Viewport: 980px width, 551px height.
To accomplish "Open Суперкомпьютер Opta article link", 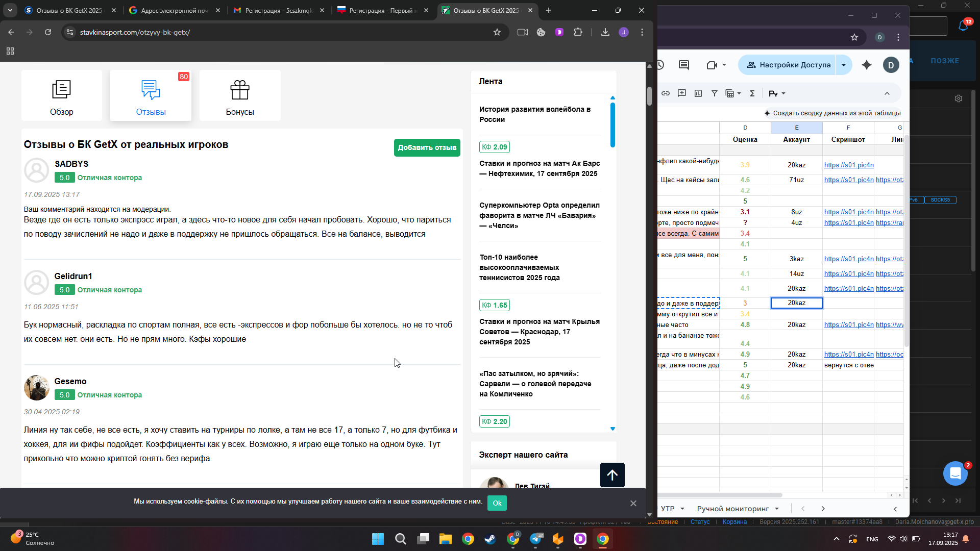I will 540,215.
